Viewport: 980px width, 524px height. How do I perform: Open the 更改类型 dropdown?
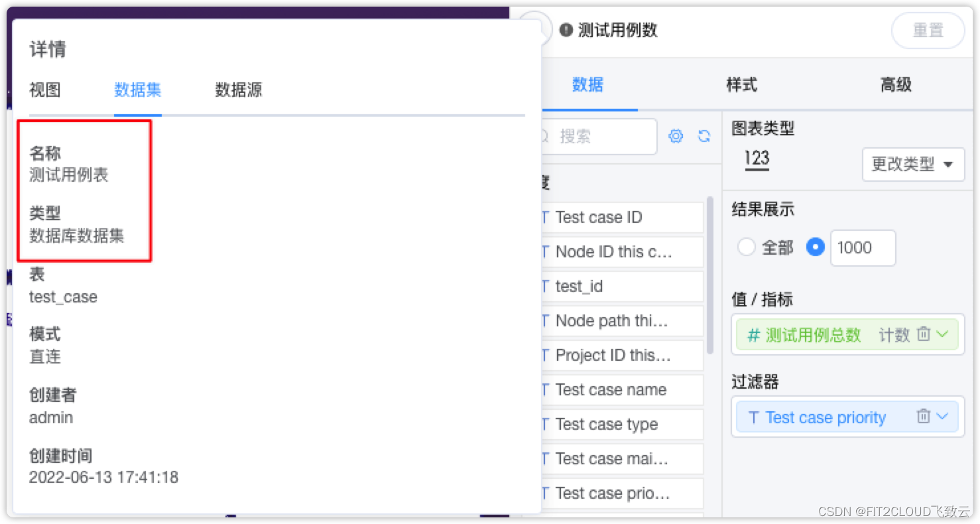click(913, 164)
